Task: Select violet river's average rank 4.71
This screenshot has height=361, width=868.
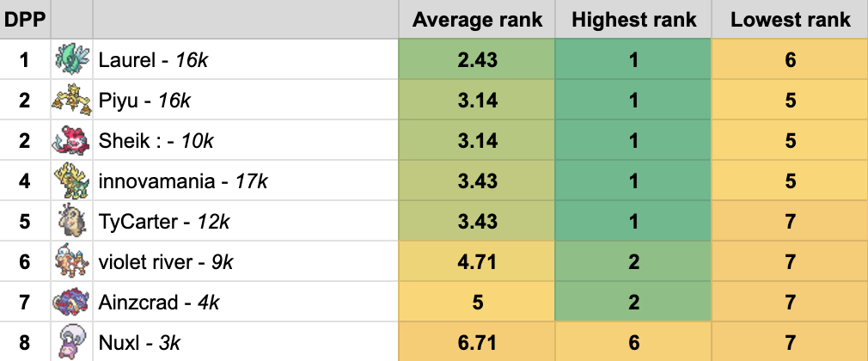Action: [x=478, y=261]
